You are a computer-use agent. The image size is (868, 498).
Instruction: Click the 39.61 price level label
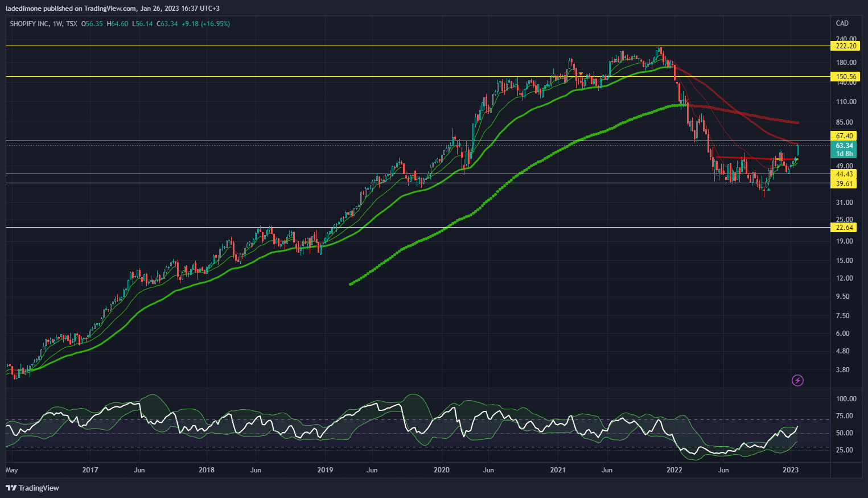tap(844, 184)
